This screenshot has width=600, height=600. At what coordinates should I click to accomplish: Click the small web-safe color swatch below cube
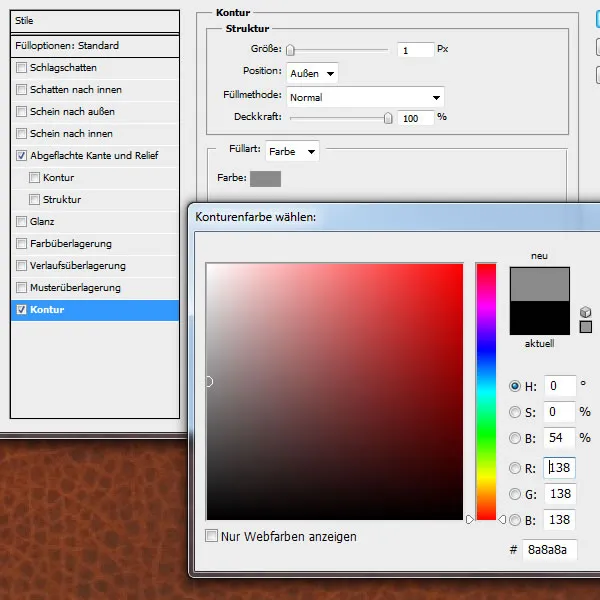tap(586, 327)
